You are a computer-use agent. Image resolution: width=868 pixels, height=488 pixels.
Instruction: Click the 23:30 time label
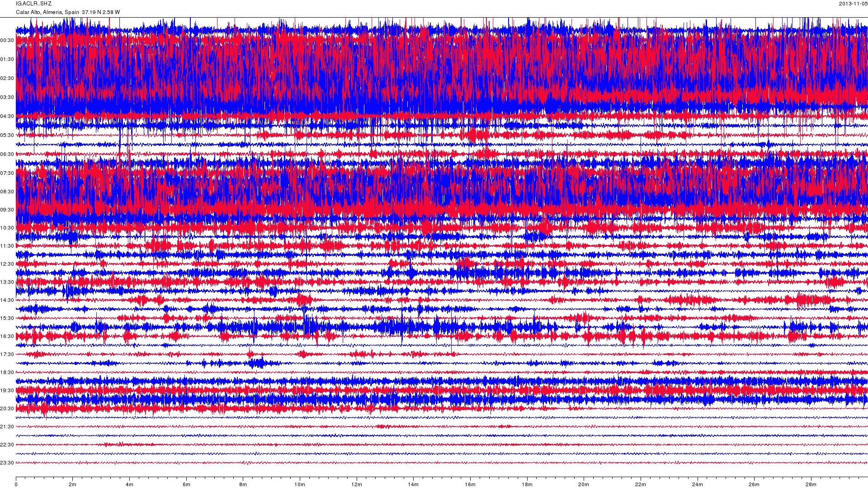point(7,463)
